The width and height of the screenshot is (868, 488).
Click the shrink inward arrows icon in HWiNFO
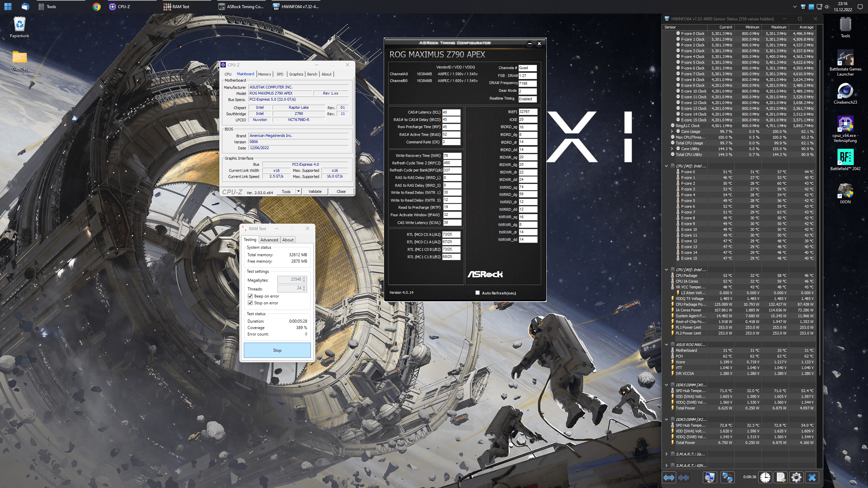[683, 477]
